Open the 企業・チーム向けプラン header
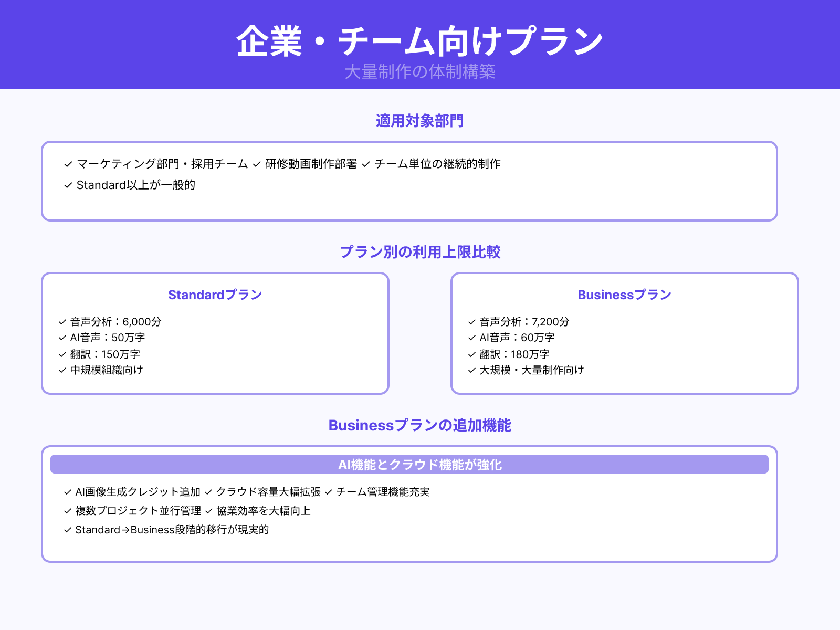The height and width of the screenshot is (630, 840). pos(420,39)
